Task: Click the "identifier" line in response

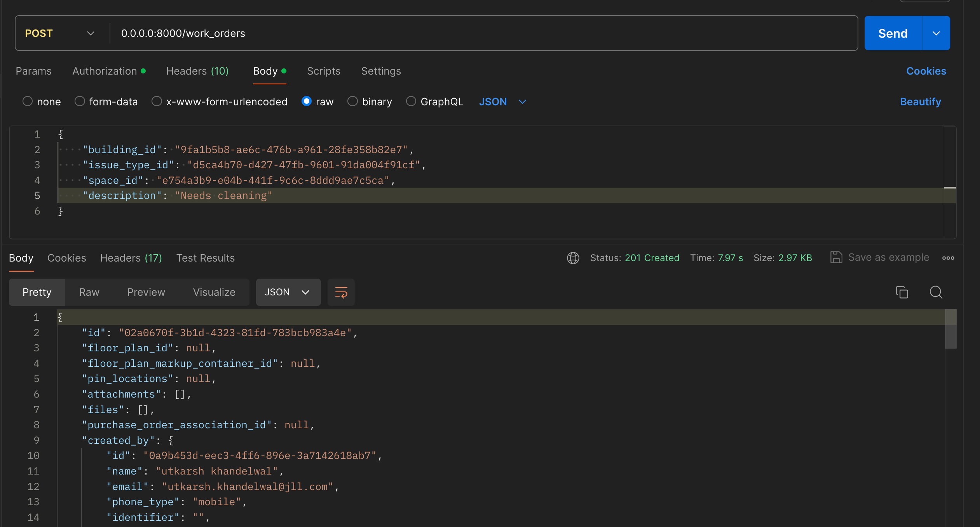Action: pos(158,518)
